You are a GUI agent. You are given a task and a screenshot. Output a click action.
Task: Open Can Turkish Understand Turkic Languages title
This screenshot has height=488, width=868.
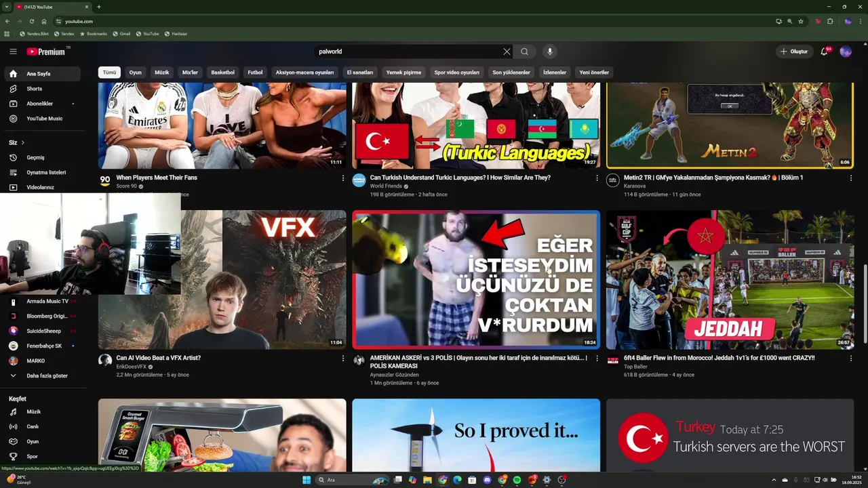coord(460,178)
